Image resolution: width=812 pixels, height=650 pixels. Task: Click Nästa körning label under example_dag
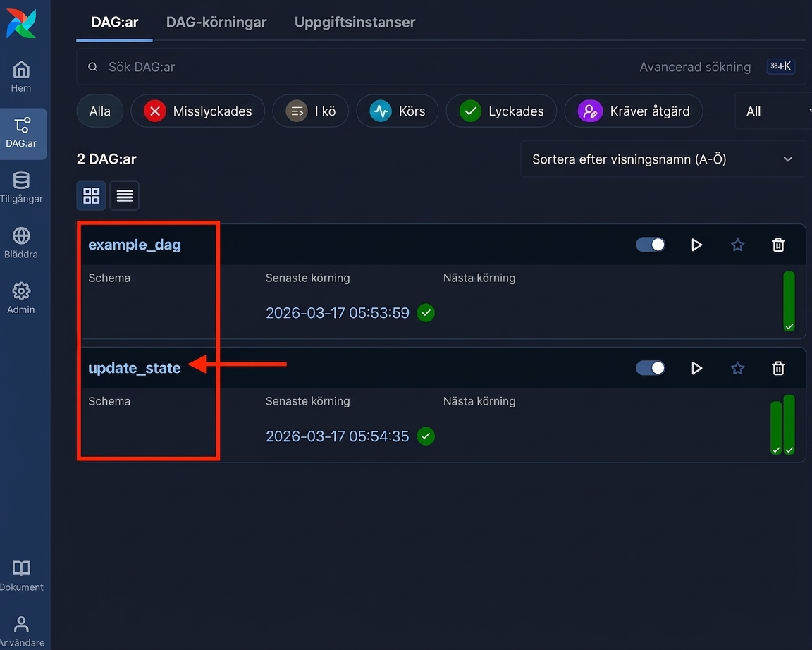pos(479,278)
